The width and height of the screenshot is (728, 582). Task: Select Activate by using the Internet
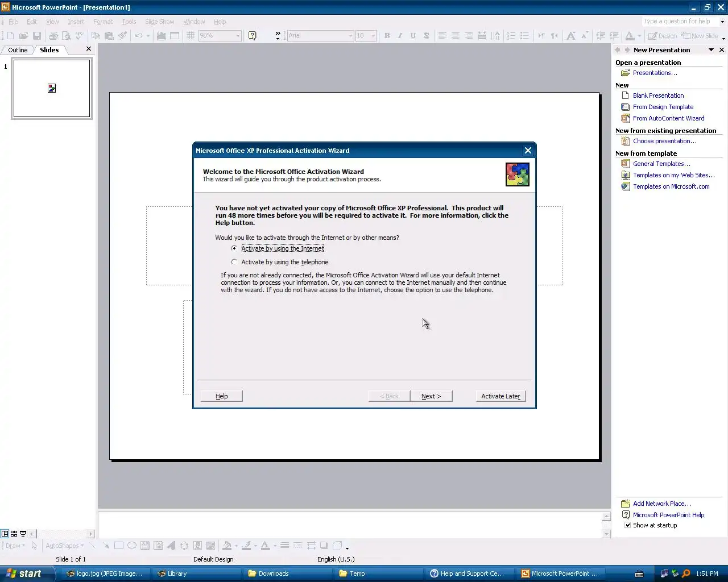click(278, 248)
